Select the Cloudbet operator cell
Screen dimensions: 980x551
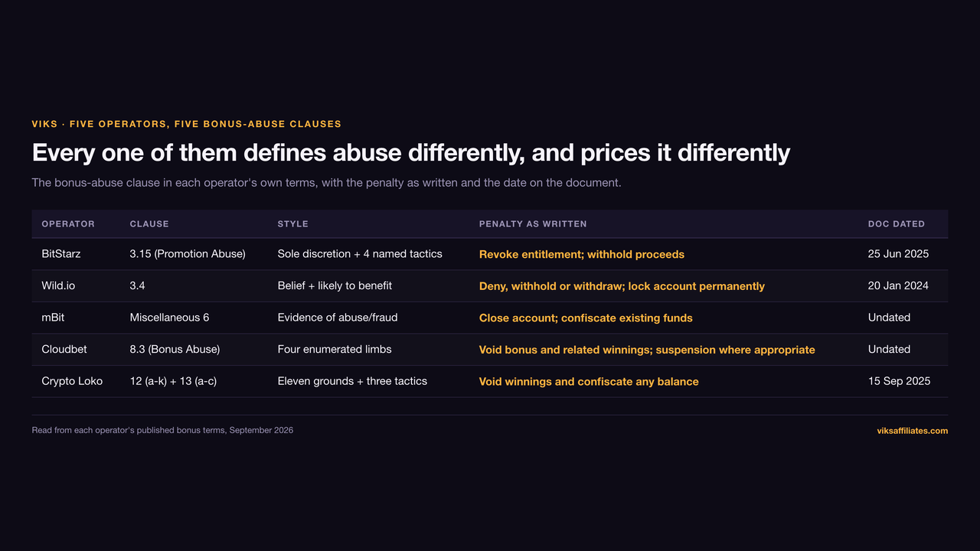[x=64, y=349]
